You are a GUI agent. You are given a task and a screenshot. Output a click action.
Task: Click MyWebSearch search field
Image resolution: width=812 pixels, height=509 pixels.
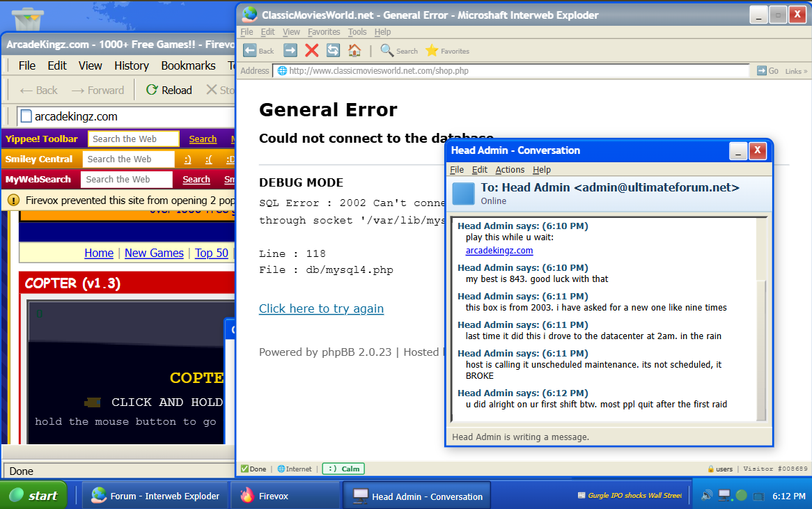pos(126,179)
